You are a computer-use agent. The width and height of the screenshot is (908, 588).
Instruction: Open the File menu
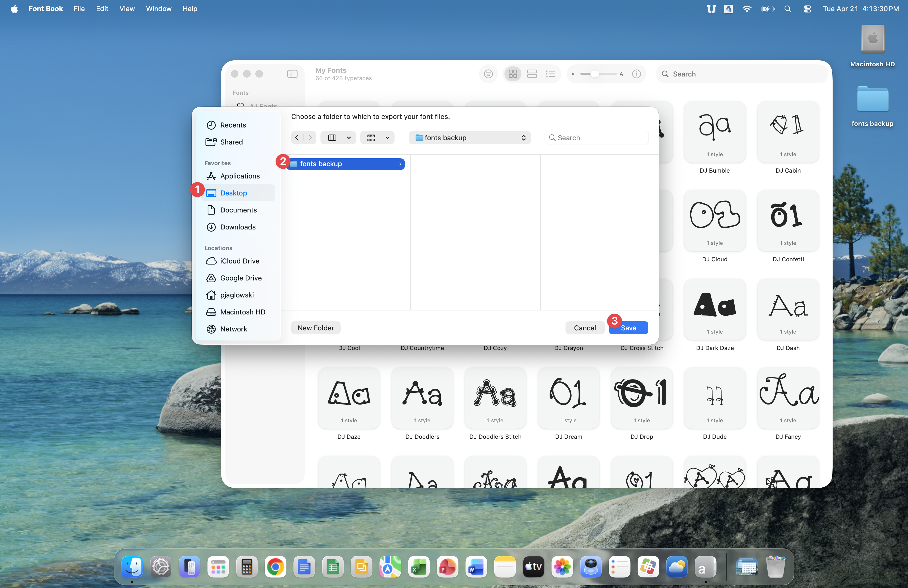pyautogui.click(x=79, y=9)
